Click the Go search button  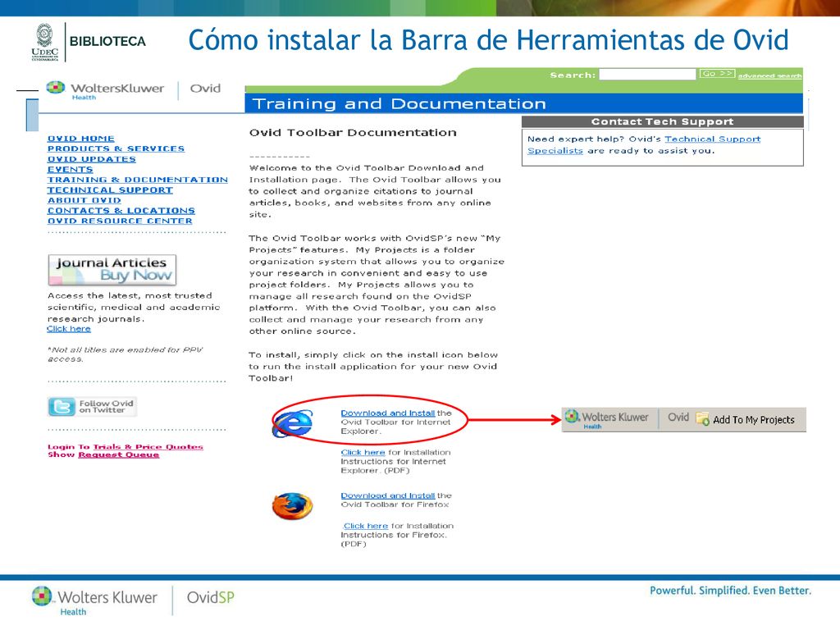click(717, 73)
